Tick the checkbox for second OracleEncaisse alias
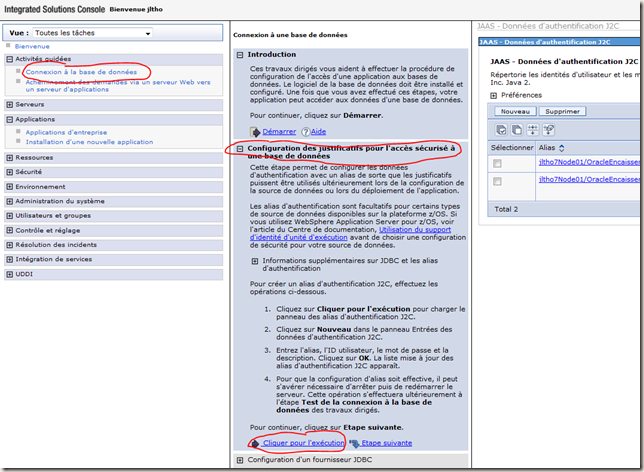Image resolution: width=644 pixels, height=472 pixels. (497, 181)
